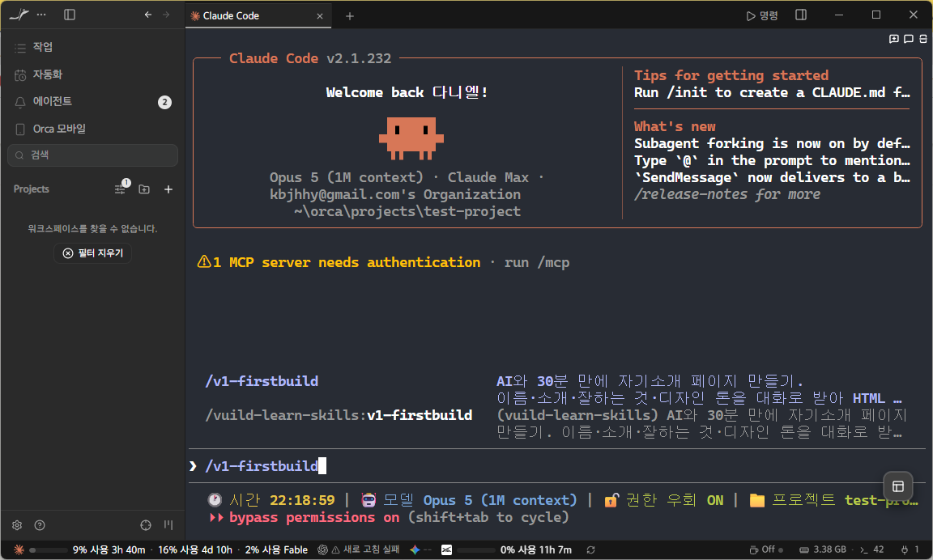The height and width of the screenshot is (560, 933).
Task: Click the 9% 사용 3h 40m status entry
Action: tap(109, 550)
